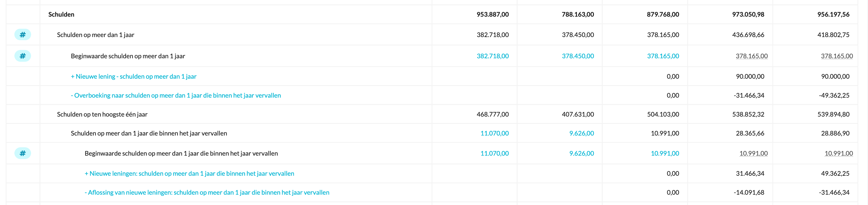Image resolution: width=868 pixels, height=205 pixels.
Task: Open the '- Overboeking naar schulden' row link
Action: (175, 95)
